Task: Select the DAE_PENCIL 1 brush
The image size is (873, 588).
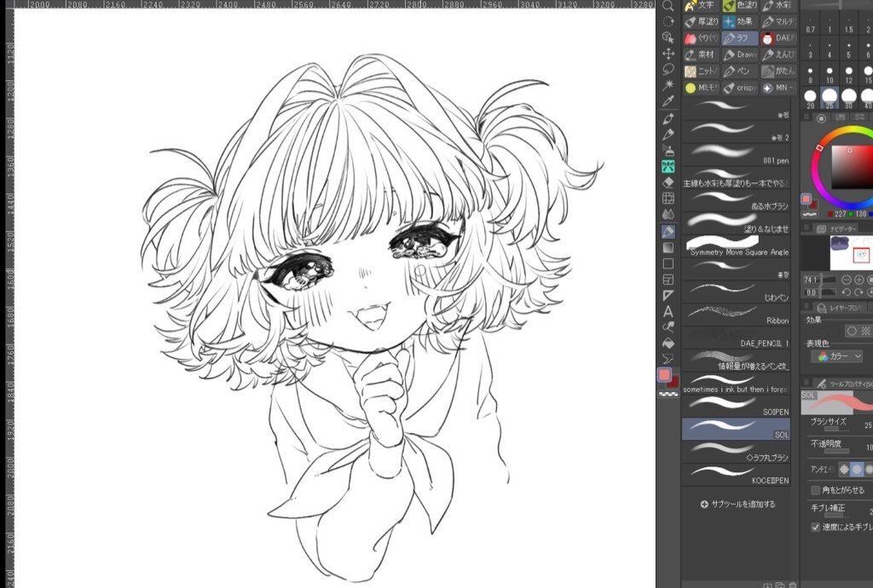Action: 736,337
